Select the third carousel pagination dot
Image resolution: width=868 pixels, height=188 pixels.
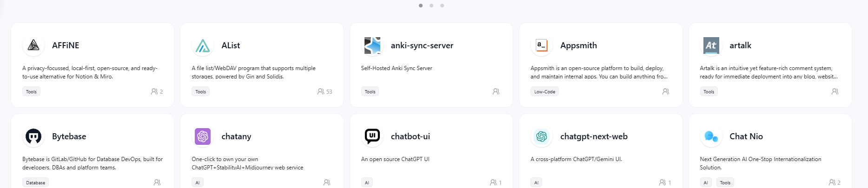pyautogui.click(x=442, y=6)
